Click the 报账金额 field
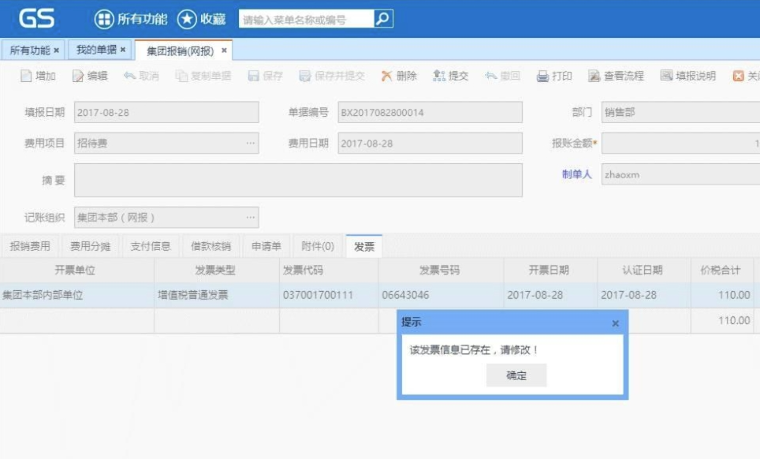Viewport: 760px width, 459px height. tap(681, 143)
